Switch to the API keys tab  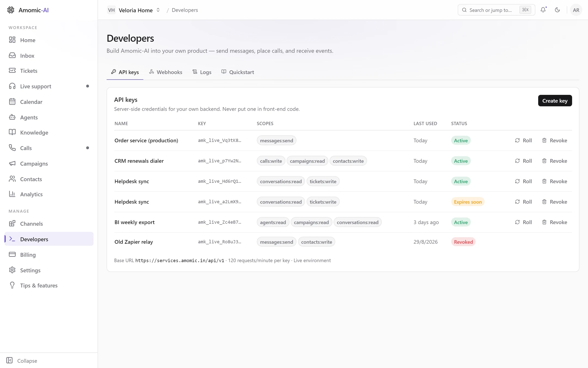(125, 72)
